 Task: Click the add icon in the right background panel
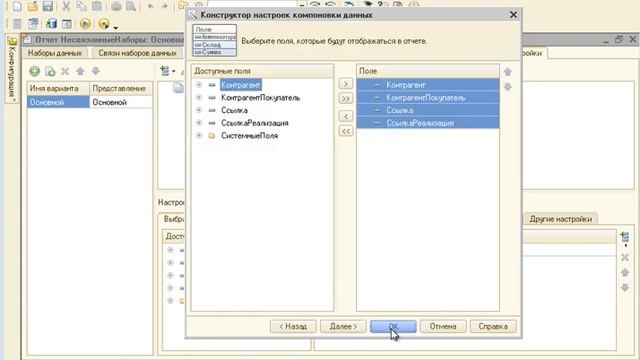[624, 238]
